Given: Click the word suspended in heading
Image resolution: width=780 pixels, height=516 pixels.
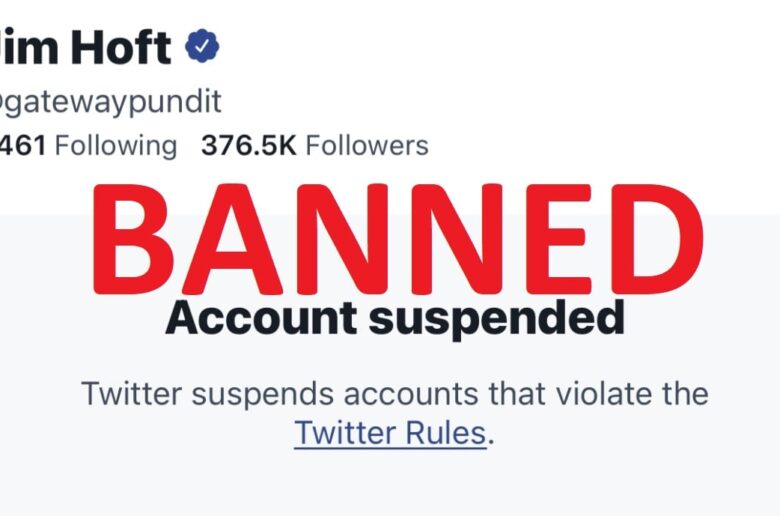Looking at the screenshot, I should point(496,319).
